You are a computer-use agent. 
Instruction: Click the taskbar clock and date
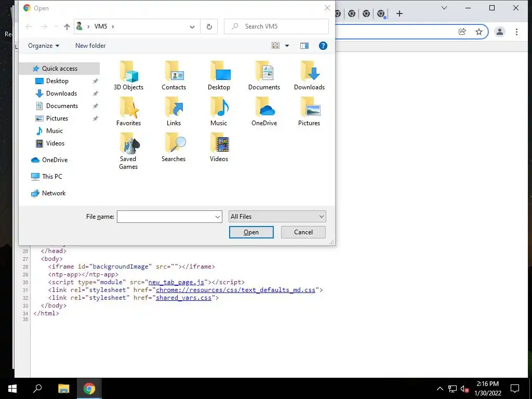[487, 389]
